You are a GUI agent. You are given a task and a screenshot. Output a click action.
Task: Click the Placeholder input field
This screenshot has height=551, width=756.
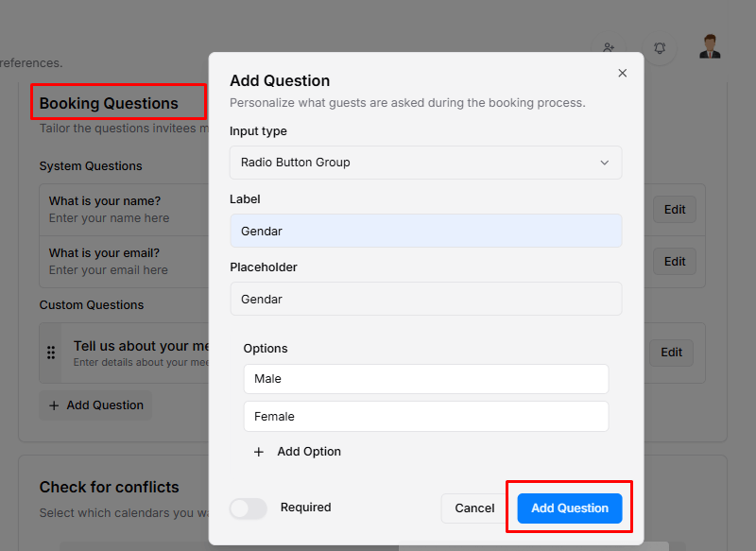click(425, 299)
